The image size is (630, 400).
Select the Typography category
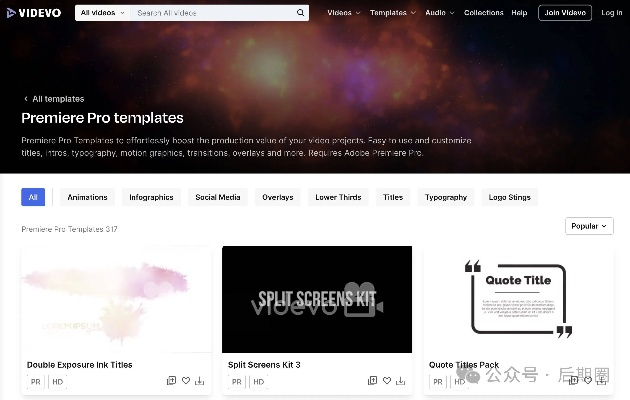[x=446, y=197]
